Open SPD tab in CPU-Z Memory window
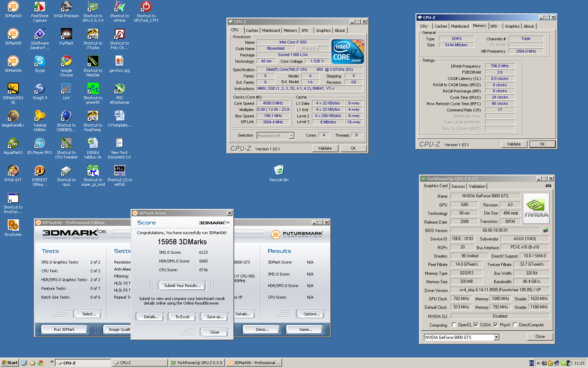Image resolution: width=588 pixels, height=368 pixels. tap(494, 26)
